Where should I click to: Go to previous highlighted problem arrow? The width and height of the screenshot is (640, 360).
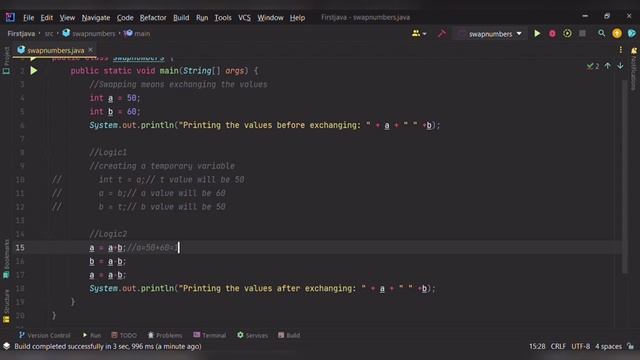[x=608, y=66]
